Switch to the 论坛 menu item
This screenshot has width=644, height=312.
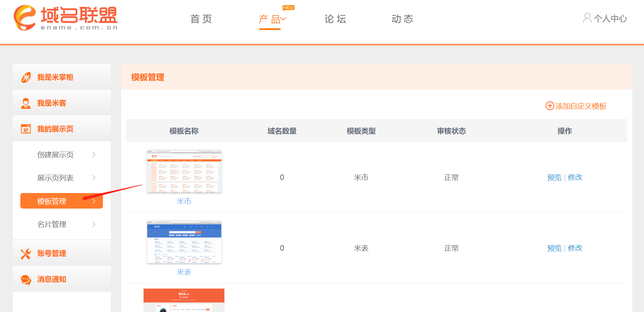(335, 19)
